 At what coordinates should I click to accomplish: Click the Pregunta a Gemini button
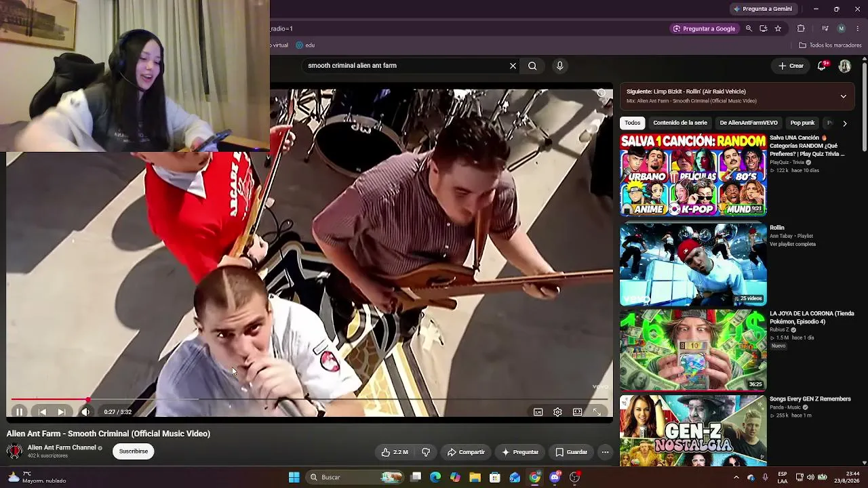click(x=763, y=9)
